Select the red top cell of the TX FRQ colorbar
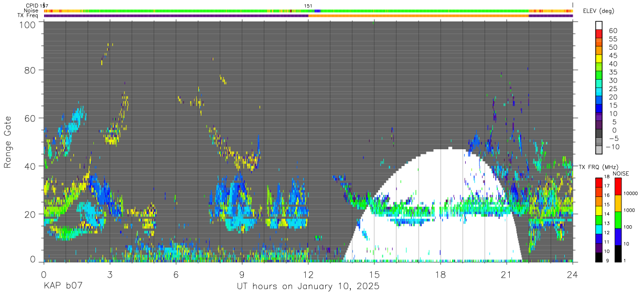 pos(598,182)
